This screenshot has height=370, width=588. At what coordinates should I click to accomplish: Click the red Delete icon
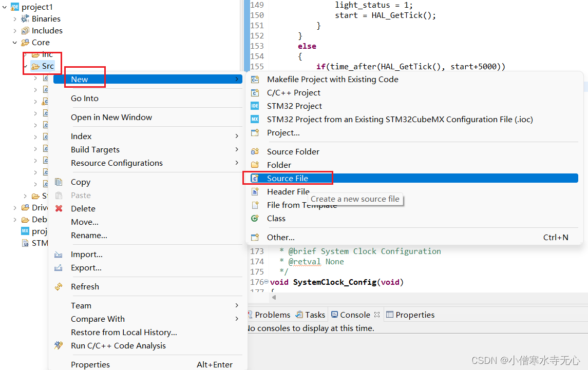click(x=59, y=209)
